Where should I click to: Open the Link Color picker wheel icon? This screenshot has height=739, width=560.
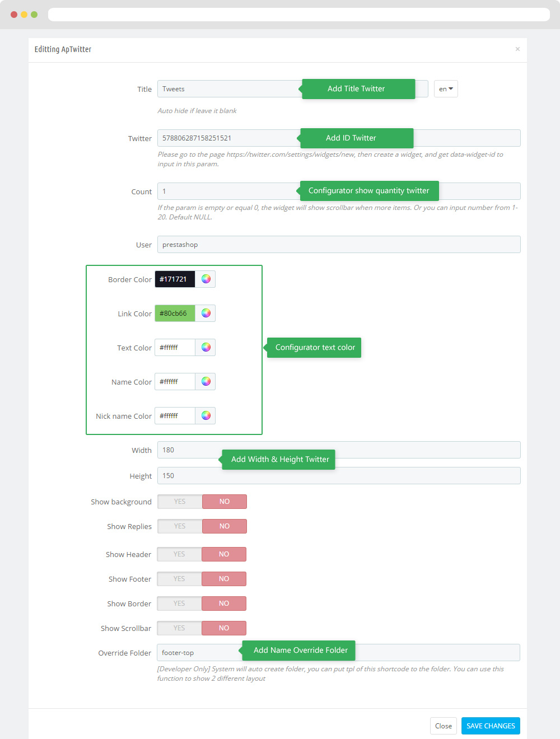coord(206,314)
